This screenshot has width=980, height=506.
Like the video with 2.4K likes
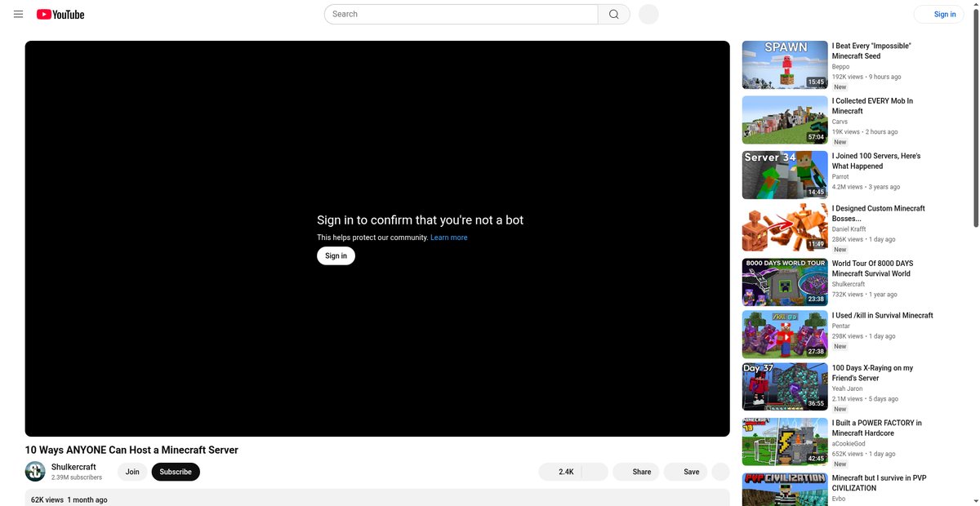pos(559,472)
